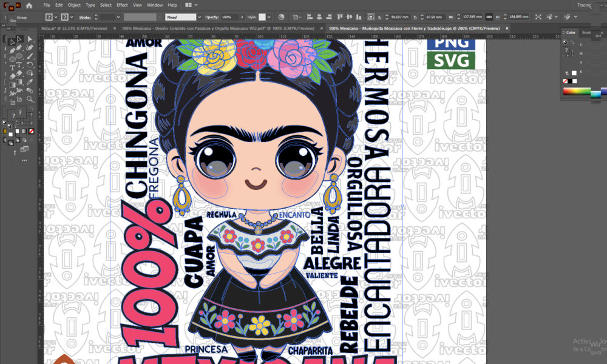Open the Align To dropdown
Viewport: 607px width, 364px height.
[x=297, y=17]
